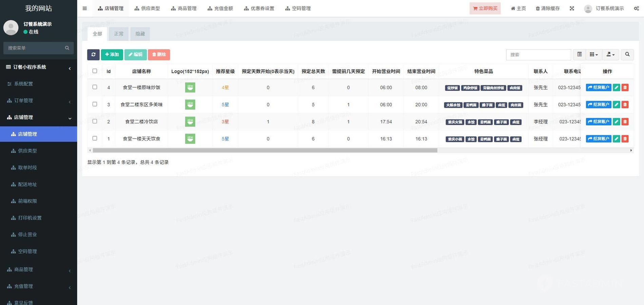Open the settings gears icon at top right

coord(636,8)
